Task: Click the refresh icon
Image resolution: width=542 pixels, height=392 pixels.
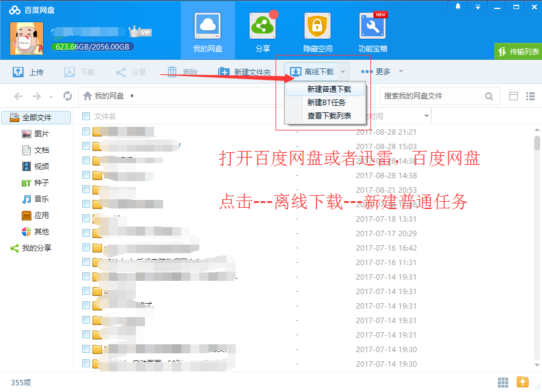Action: [x=68, y=96]
